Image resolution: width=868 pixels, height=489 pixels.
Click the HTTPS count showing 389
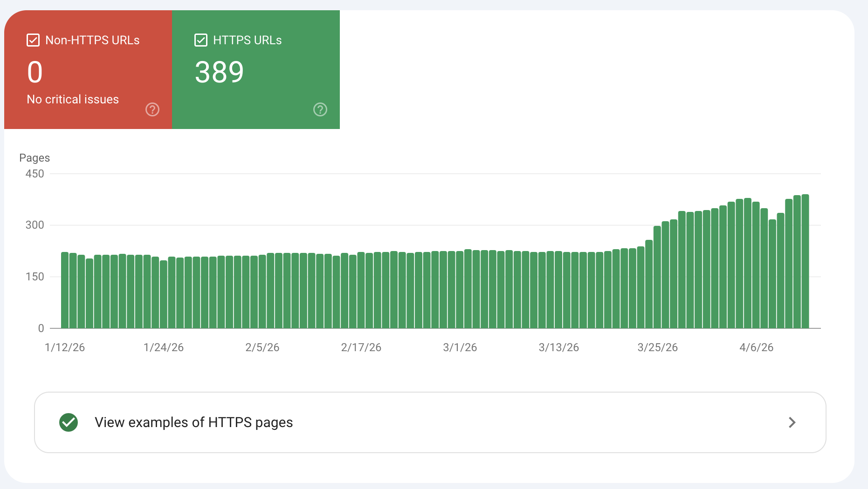point(219,71)
